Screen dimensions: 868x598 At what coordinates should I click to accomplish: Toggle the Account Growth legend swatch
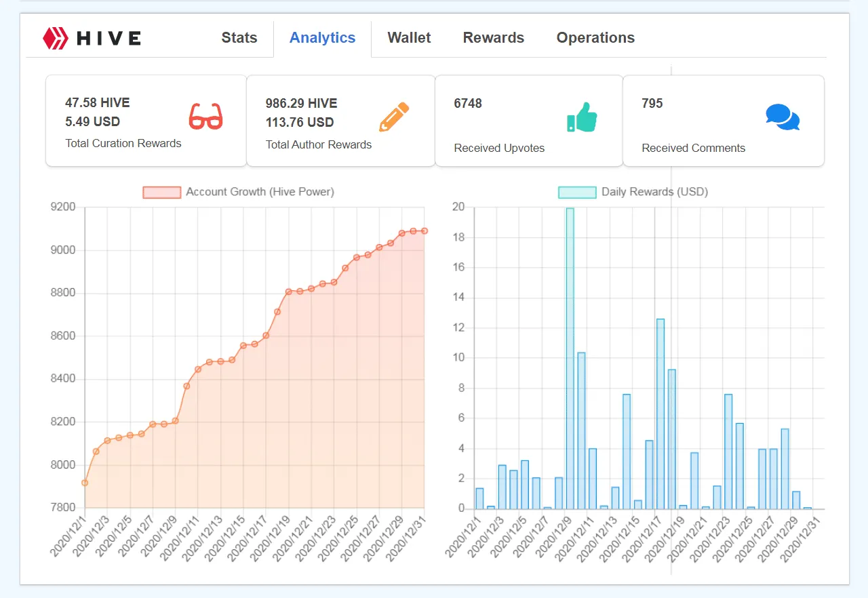[x=161, y=192]
